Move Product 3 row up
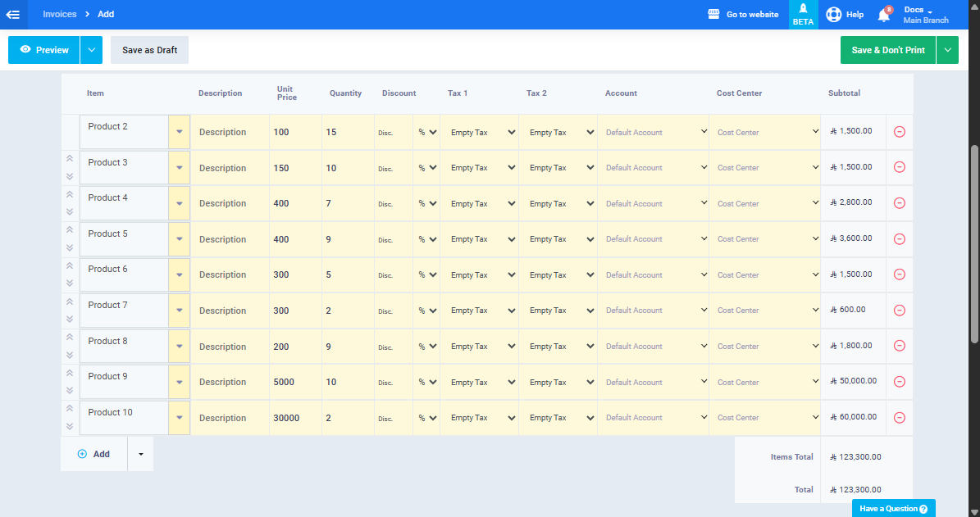Screen dimensions: 980x517 point(70,159)
